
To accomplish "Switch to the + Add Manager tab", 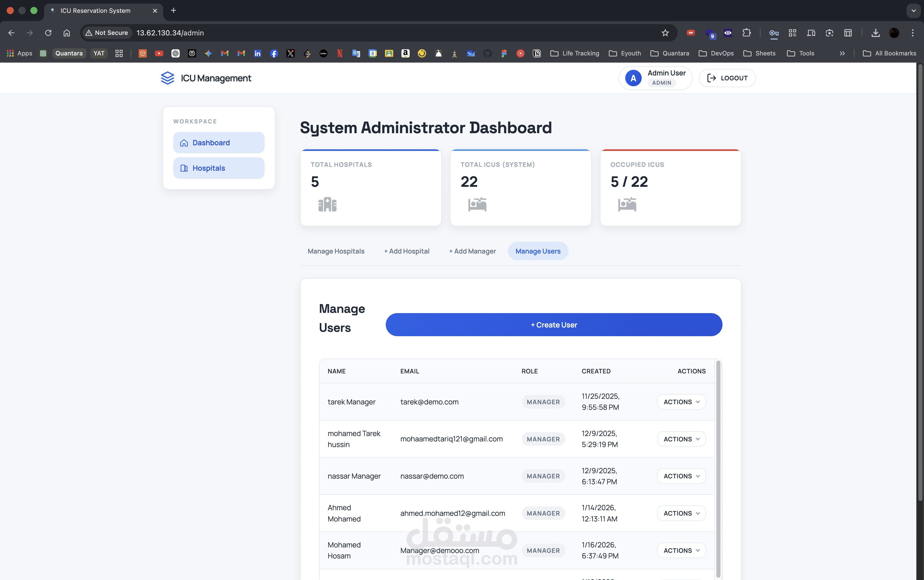I will click(472, 251).
